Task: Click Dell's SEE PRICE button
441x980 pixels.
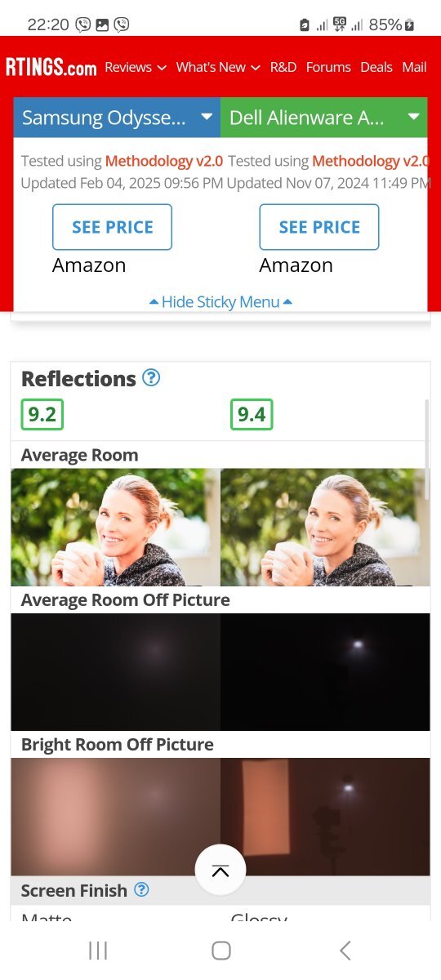Action: pos(319,227)
